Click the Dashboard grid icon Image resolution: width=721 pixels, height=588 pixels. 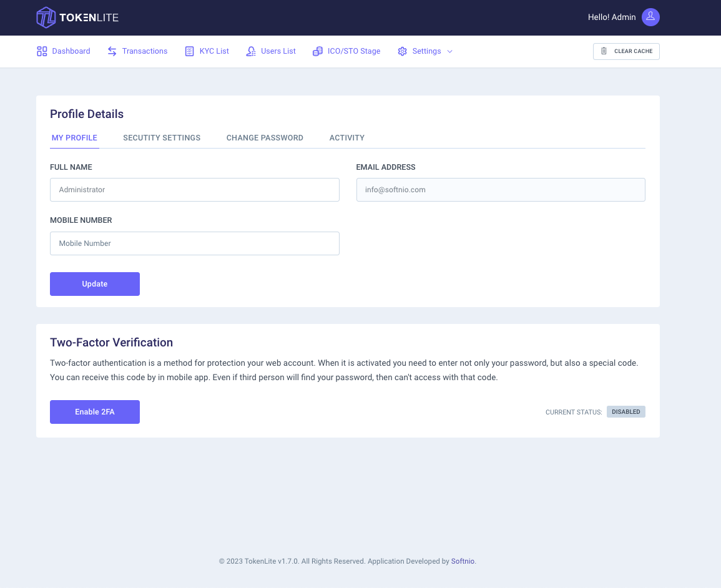tap(42, 51)
